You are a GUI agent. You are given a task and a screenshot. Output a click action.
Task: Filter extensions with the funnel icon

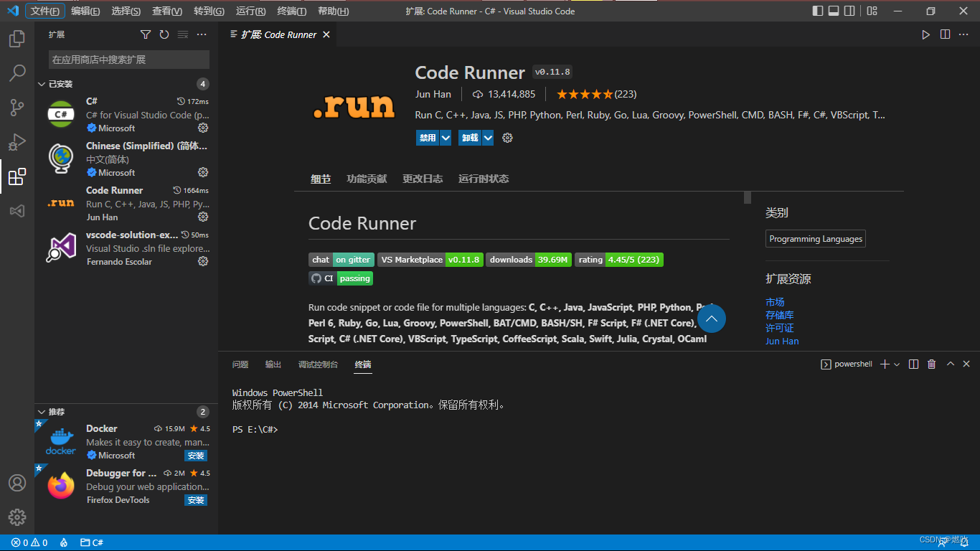(x=146, y=34)
